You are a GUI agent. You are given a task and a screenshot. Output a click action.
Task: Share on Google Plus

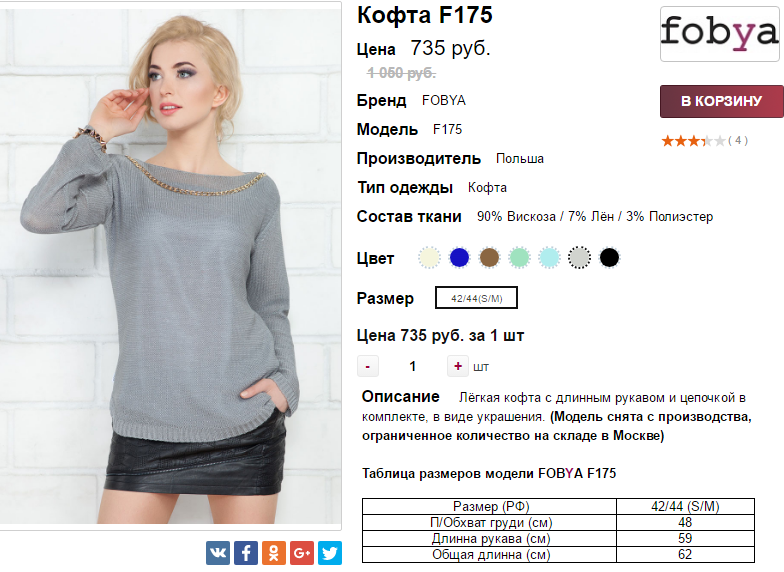tap(302, 552)
